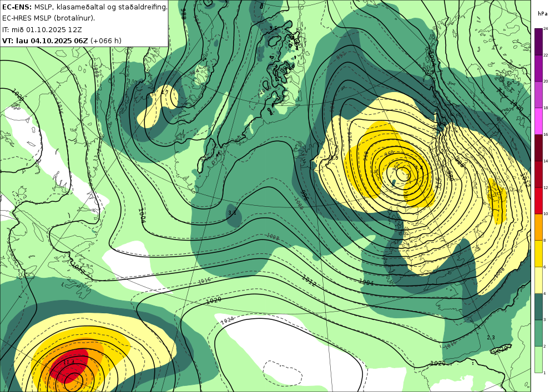Click the legend tick label '10'

pos(546,214)
